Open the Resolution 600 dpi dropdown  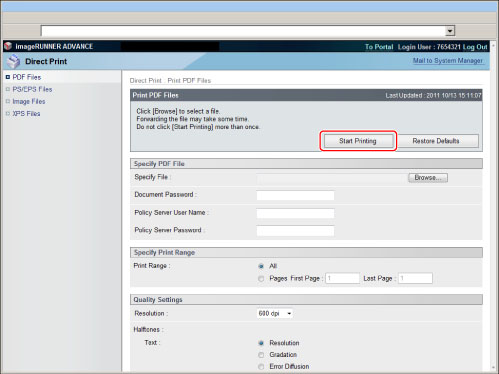275,313
